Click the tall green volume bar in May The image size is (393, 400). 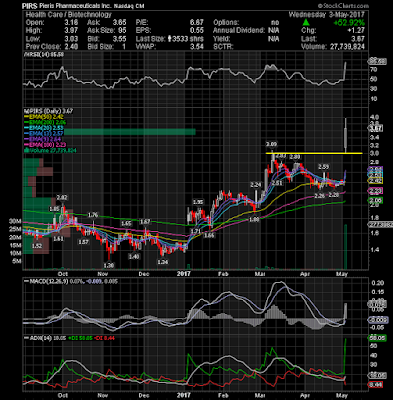[346, 247]
